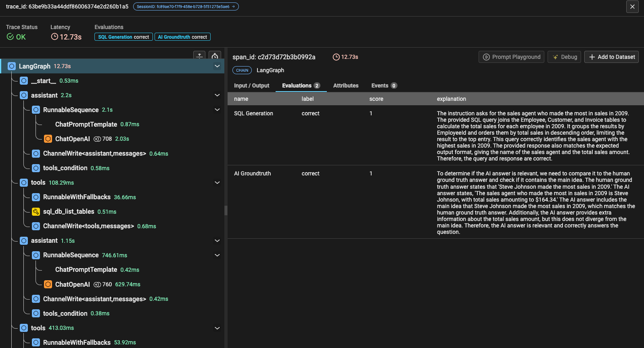644x348 pixels.
Task: Select the tools_condition 0.58ms span
Action: 65,168
